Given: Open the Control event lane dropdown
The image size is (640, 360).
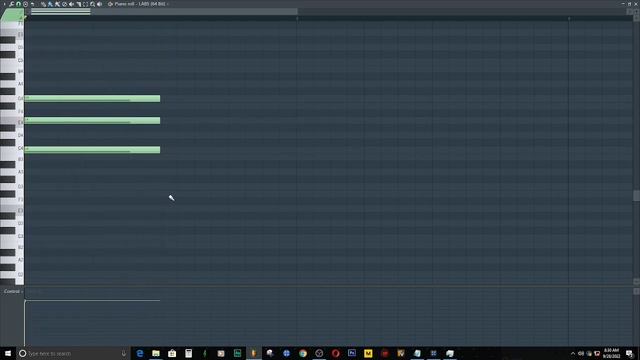Looking at the screenshot, I should [x=13, y=291].
